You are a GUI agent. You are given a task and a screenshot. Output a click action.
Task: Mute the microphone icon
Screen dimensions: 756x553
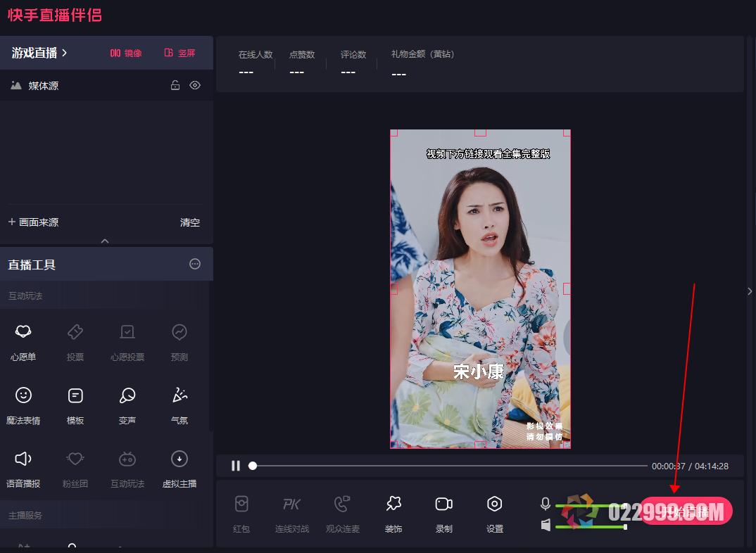(x=546, y=504)
